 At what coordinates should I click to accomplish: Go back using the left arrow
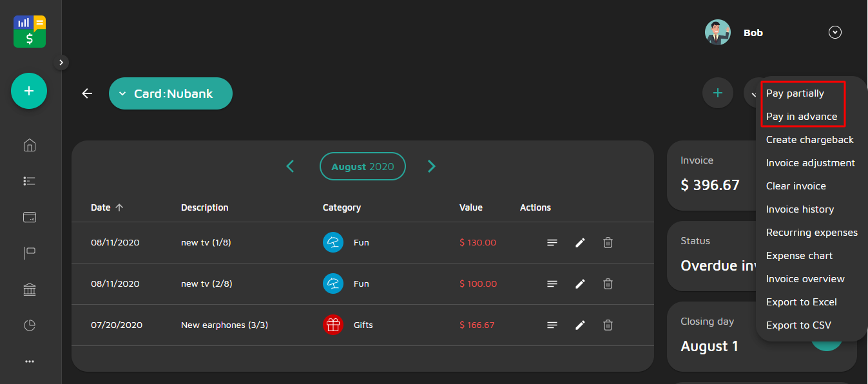pyautogui.click(x=87, y=93)
